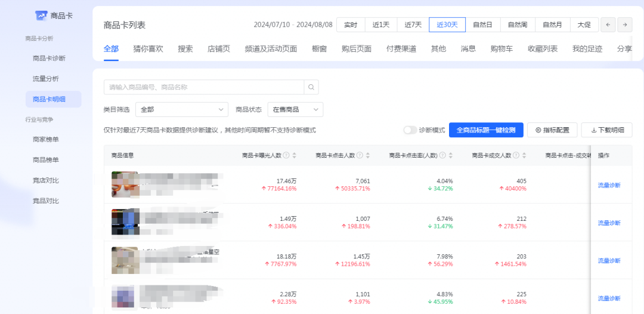Image resolution: width=644 pixels, height=314 pixels.
Task: Select the 近7天 time range
Action: click(x=413, y=24)
